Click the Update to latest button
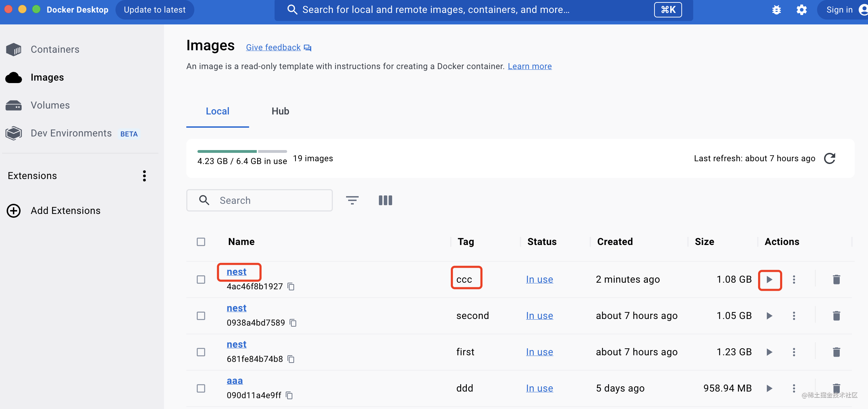This screenshot has width=868, height=409. (155, 10)
